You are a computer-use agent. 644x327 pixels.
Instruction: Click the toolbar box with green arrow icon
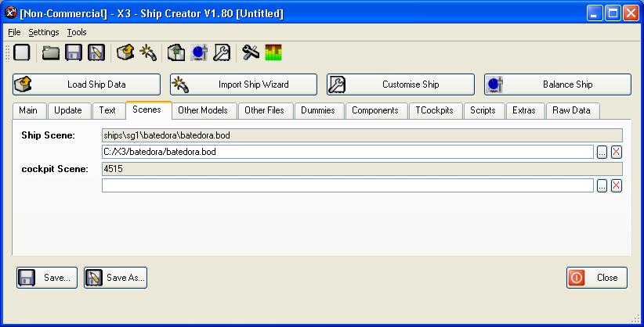pyautogui.click(x=176, y=53)
